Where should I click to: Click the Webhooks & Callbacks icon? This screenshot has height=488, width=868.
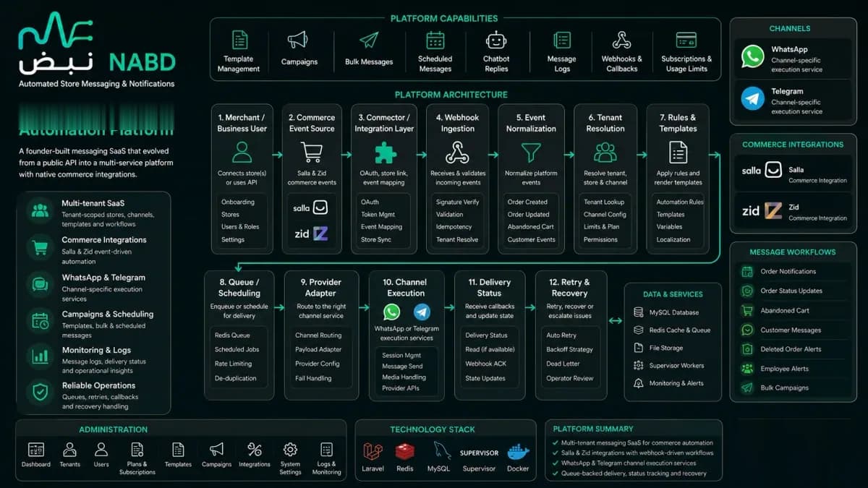[621, 40]
